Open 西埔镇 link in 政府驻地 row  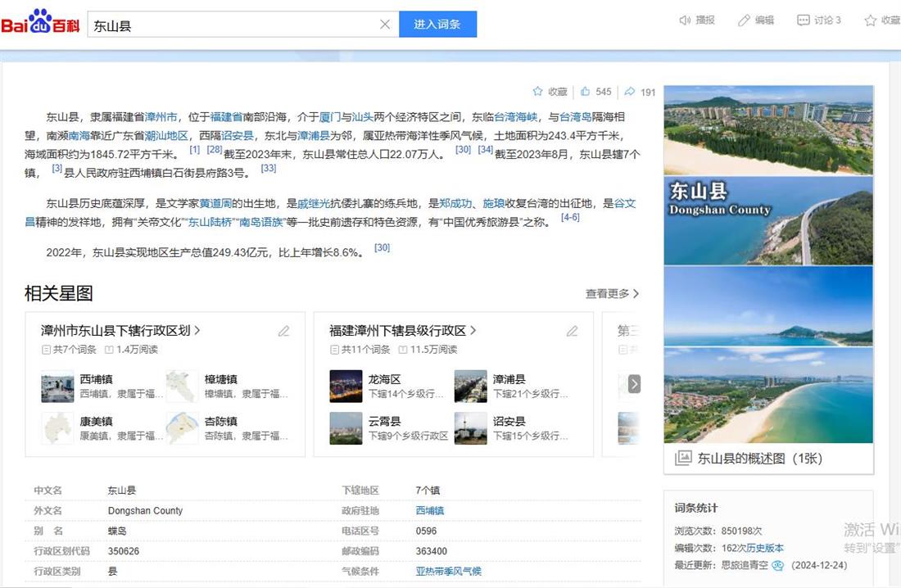(430, 510)
